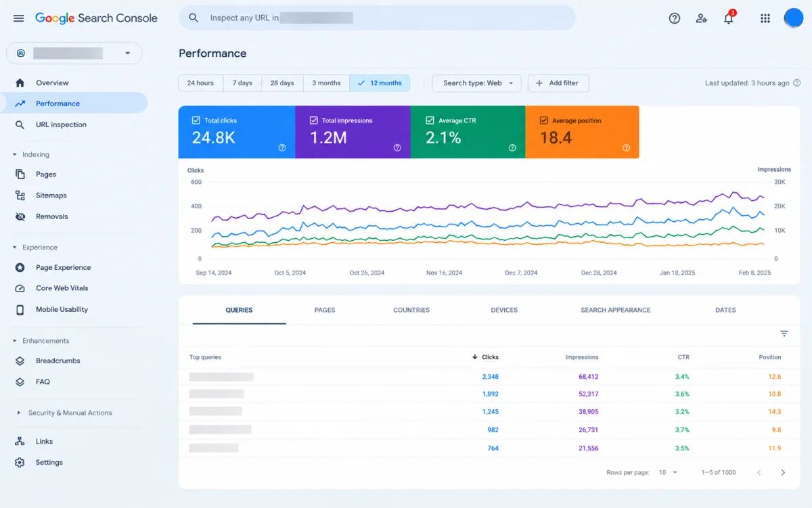Click the Breadcrumbs layers icon

pos(20,361)
